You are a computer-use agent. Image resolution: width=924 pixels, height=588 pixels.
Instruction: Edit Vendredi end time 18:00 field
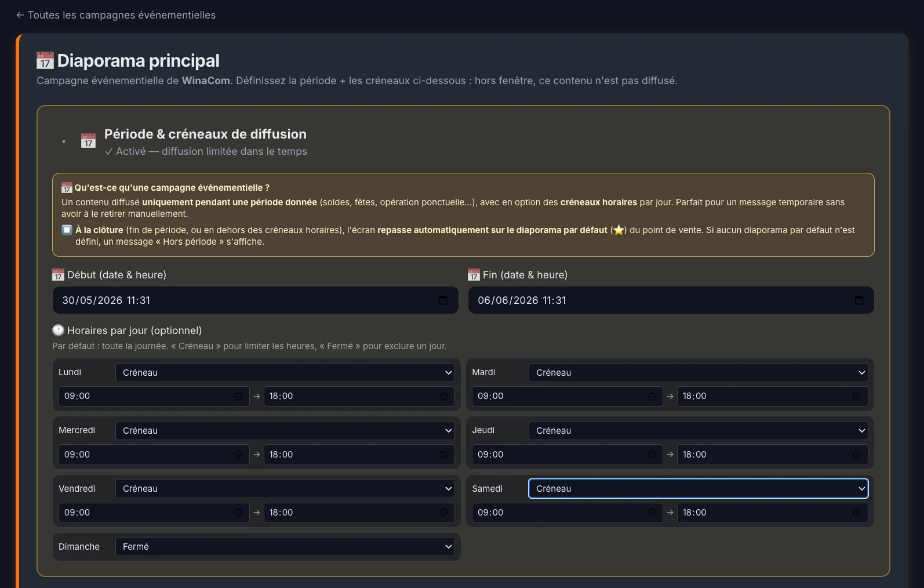tap(359, 513)
